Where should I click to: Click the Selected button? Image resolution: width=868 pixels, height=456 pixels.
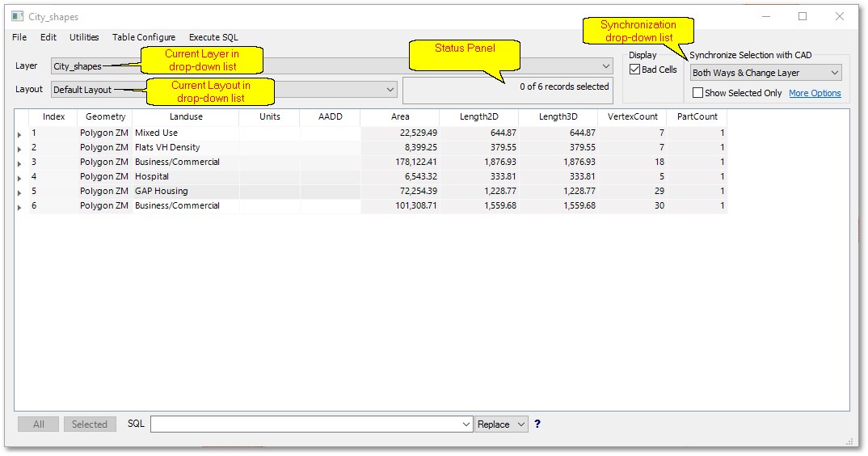coord(90,424)
